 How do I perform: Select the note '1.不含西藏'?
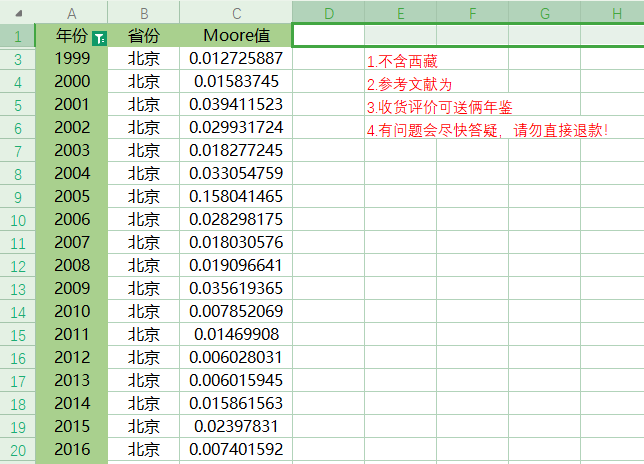(402, 62)
